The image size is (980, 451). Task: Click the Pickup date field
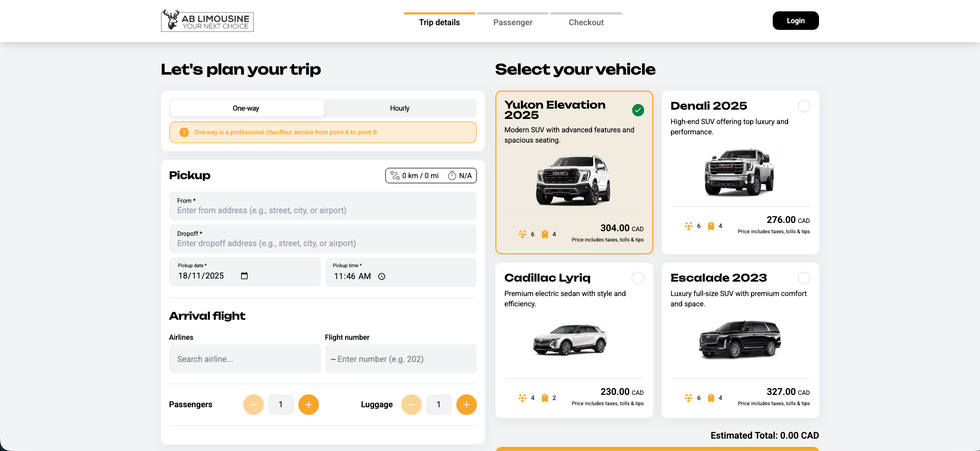pos(245,272)
